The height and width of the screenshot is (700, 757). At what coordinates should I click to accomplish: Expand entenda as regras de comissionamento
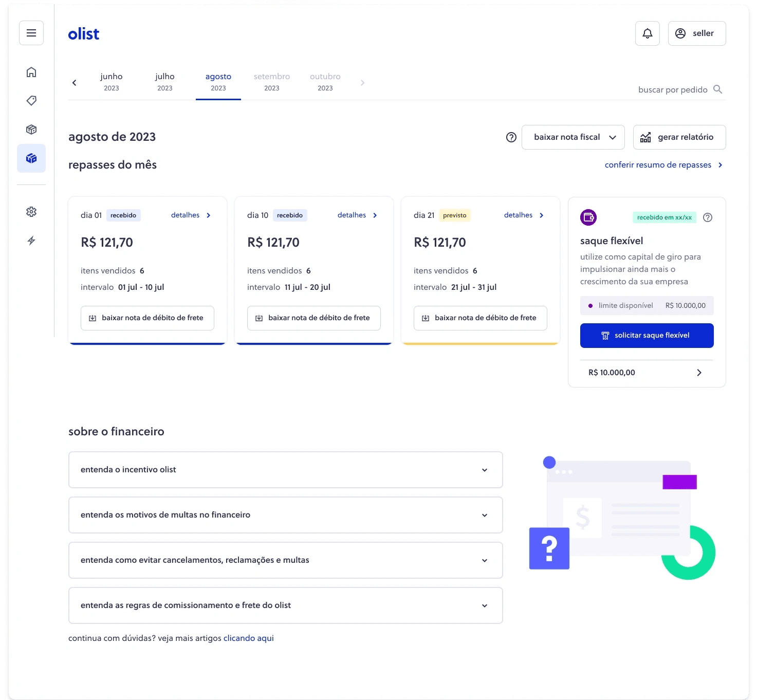[286, 605]
